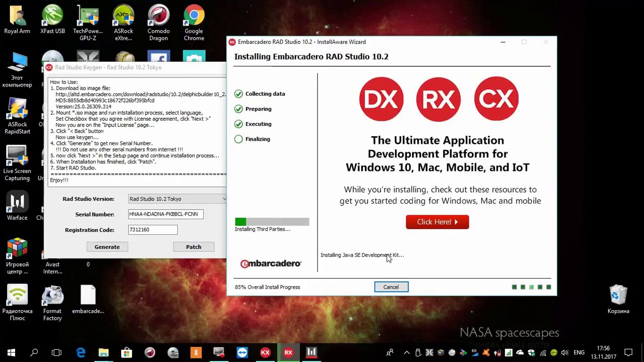This screenshot has width=644, height=362.
Task: Open Odnoklassniki orange taskbar icon
Action: pyautogui.click(x=196, y=352)
